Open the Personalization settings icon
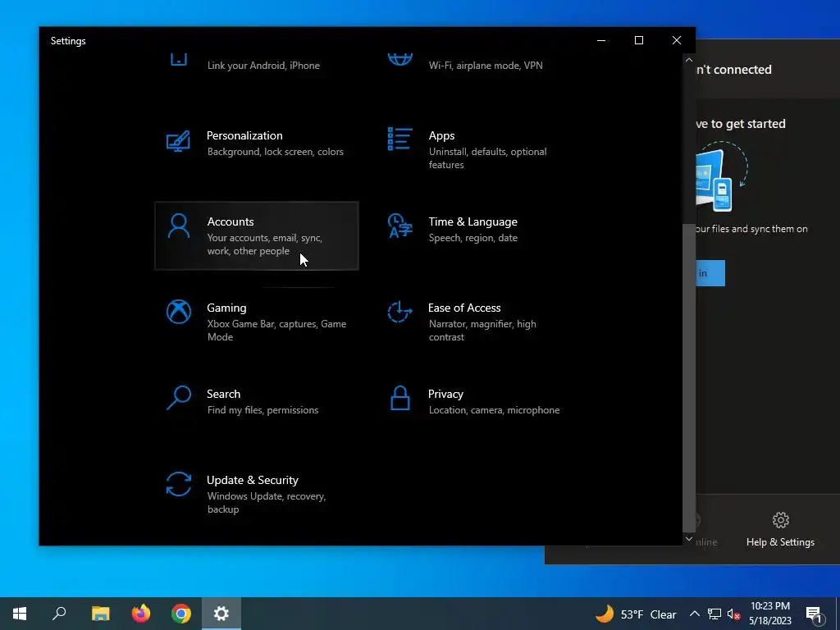 pos(178,141)
